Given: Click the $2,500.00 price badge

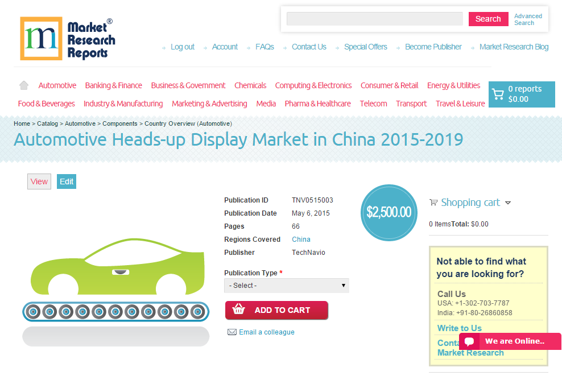Looking at the screenshot, I should (x=389, y=212).
